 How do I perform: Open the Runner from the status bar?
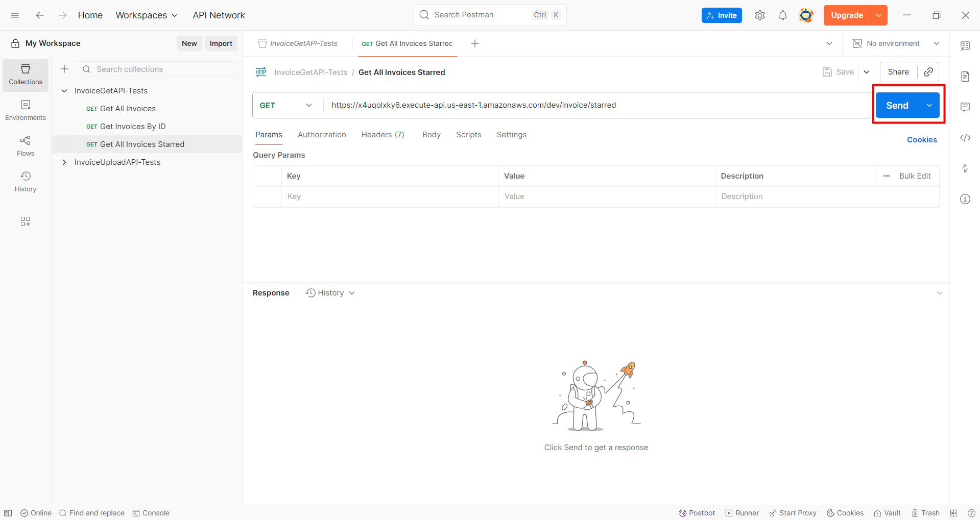pyautogui.click(x=742, y=513)
